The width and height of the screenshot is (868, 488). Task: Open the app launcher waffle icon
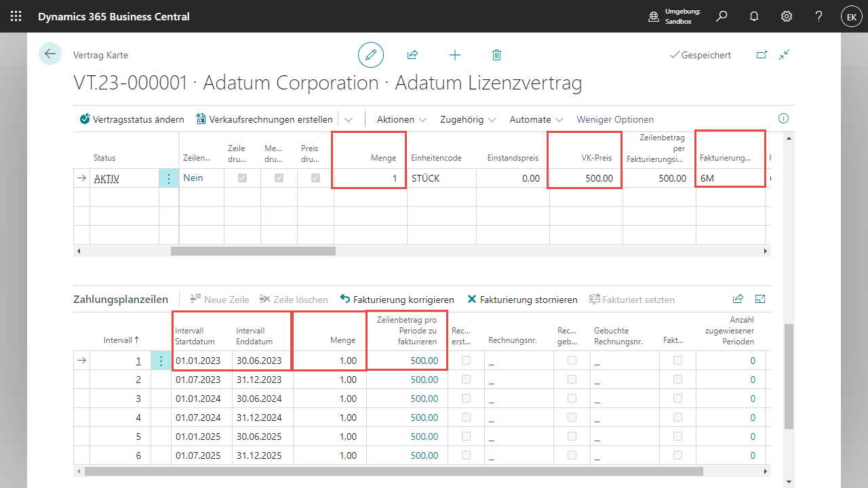coord(16,16)
